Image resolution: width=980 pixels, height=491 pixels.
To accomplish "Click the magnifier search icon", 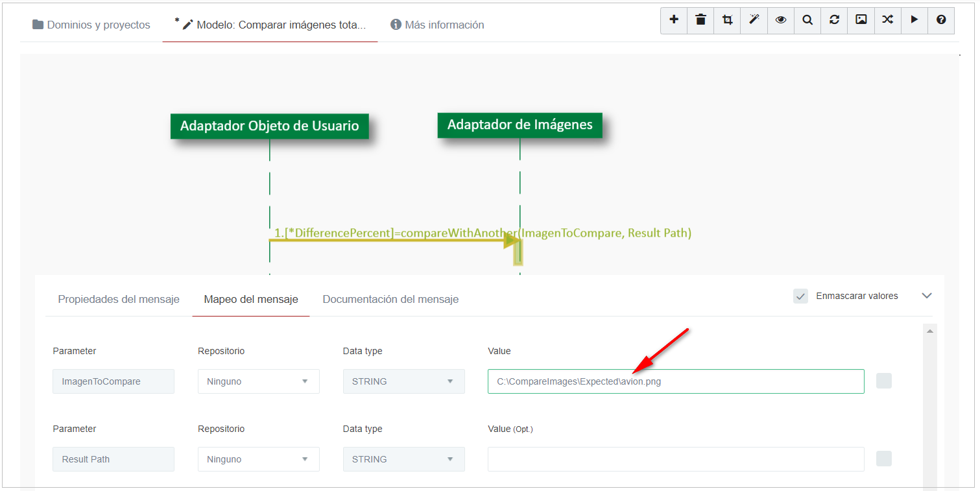I will pyautogui.click(x=807, y=20).
